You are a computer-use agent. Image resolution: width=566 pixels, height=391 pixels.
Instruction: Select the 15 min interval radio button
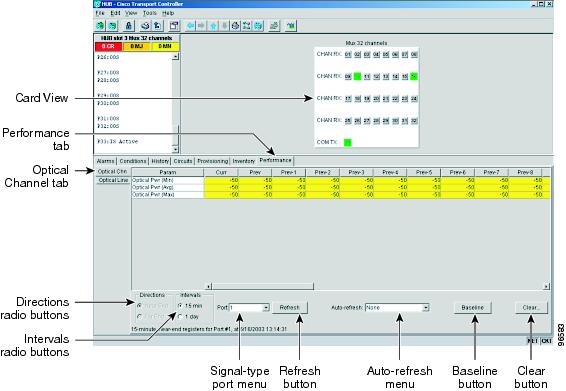(180, 306)
